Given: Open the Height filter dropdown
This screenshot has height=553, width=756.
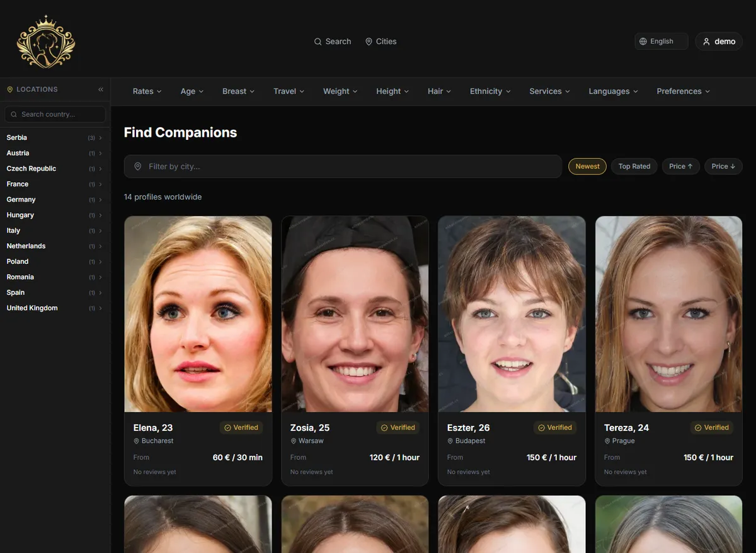Looking at the screenshot, I should click(x=392, y=91).
